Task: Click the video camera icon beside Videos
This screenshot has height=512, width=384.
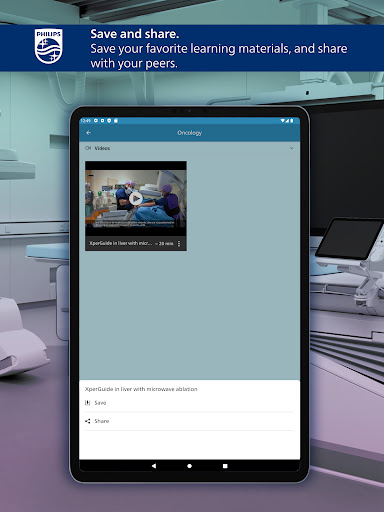Action: (x=88, y=148)
